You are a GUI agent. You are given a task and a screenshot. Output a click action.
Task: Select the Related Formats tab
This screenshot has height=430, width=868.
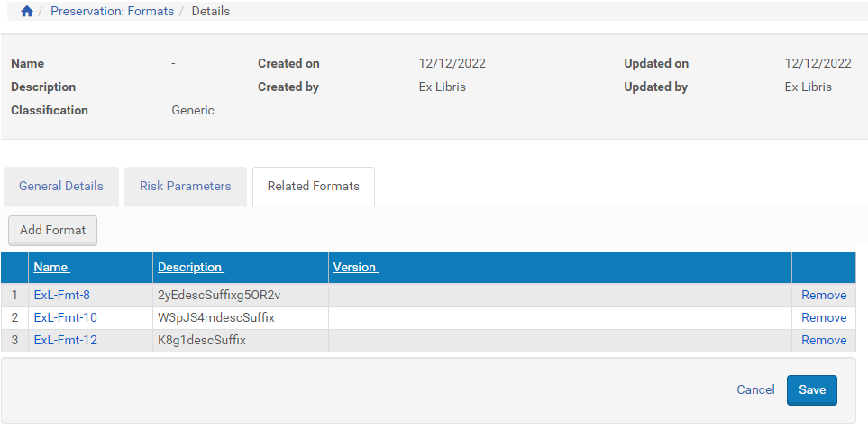(313, 186)
